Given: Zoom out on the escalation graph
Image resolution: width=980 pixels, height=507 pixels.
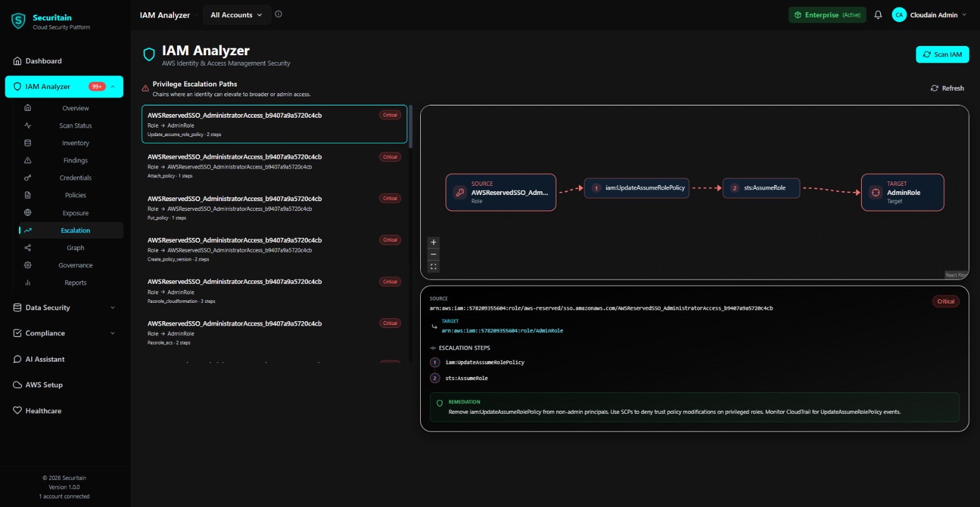Looking at the screenshot, I should click(x=434, y=254).
